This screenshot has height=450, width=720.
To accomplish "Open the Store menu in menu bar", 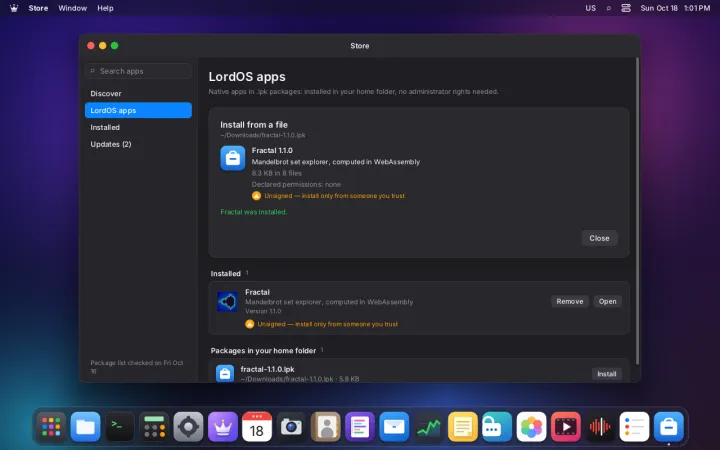I will click(x=38, y=8).
